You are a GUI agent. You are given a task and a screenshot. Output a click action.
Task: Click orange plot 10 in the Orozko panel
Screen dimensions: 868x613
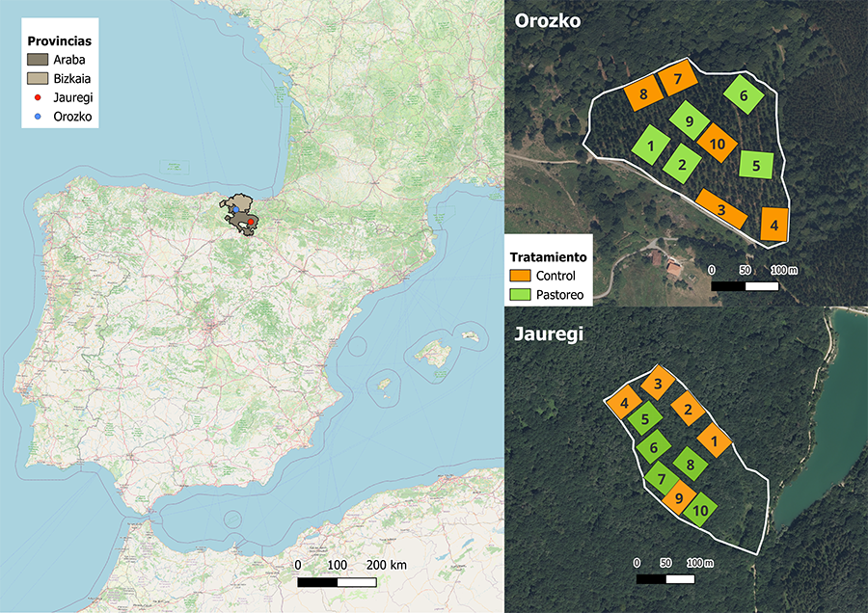pyautogui.click(x=717, y=144)
